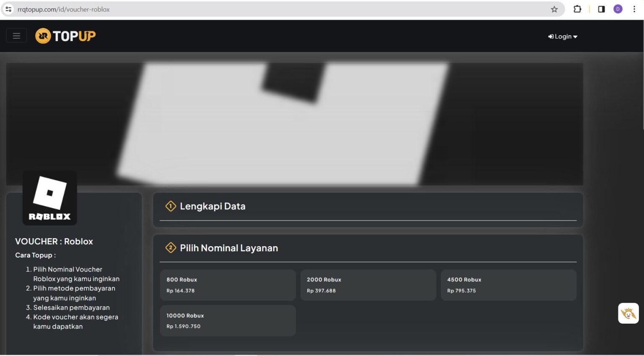Select the 2000 Robux nominal option
This screenshot has width=644, height=356.
point(368,285)
